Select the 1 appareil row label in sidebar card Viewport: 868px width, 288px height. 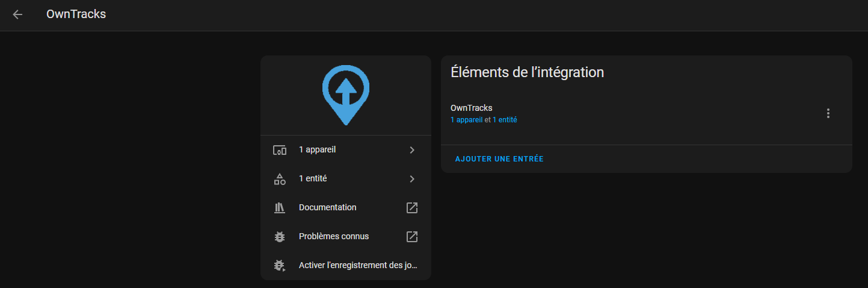pos(317,149)
